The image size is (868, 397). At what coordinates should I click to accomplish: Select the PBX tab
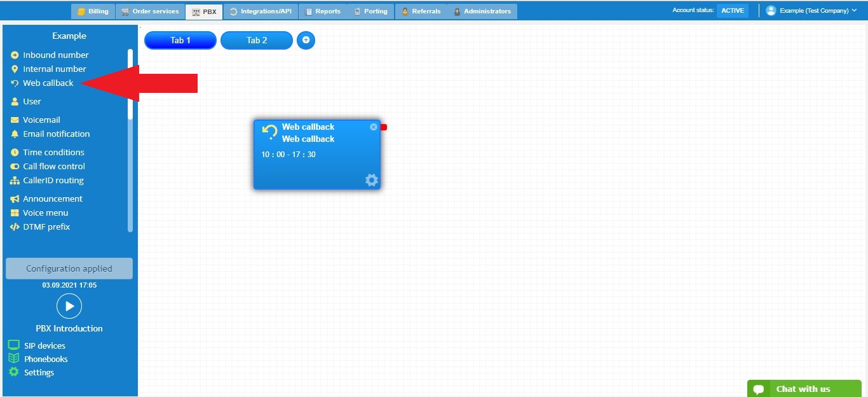204,11
